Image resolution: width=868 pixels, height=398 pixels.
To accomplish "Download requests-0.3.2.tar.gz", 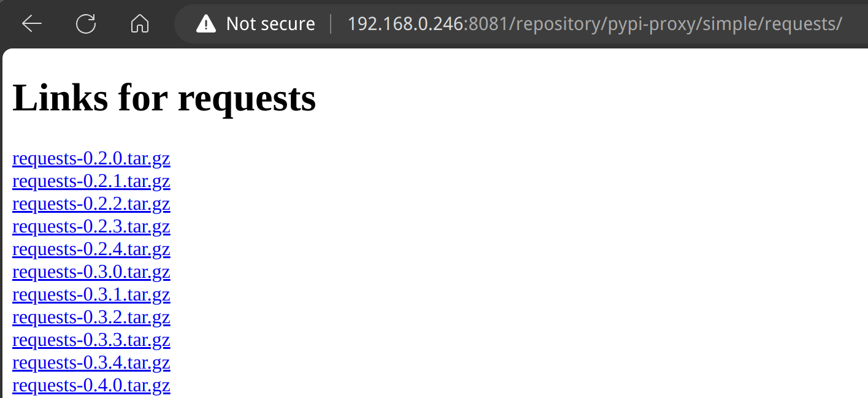I will click(x=91, y=318).
